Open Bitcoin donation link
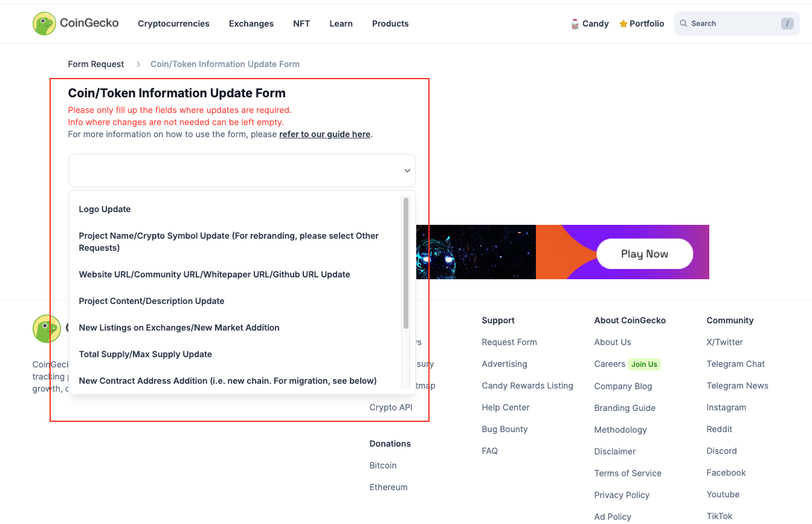812x524 pixels. click(x=383, y=465)
